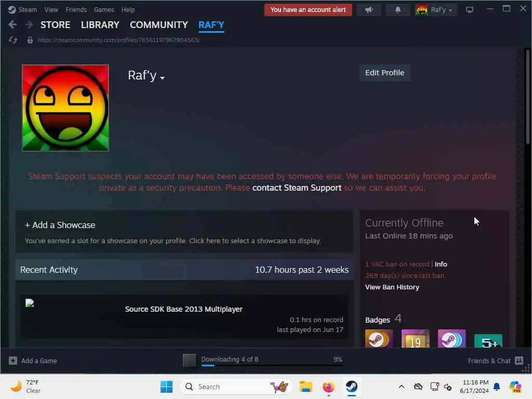Open the weather widget showing 72°F
This screenshot has width=532, height=399.
[25, 387]
